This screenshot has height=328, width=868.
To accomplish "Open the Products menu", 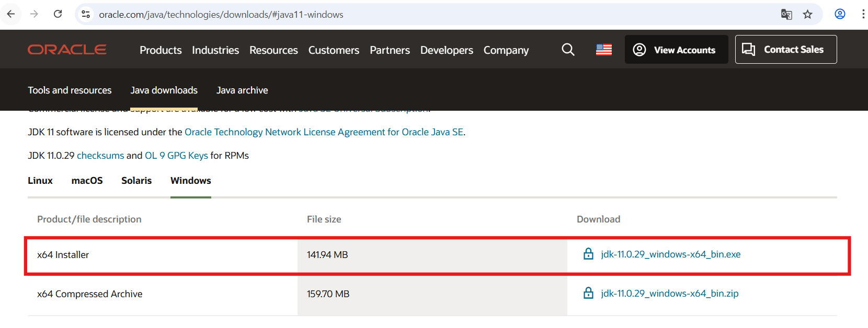I will click(x=161, y=50).
